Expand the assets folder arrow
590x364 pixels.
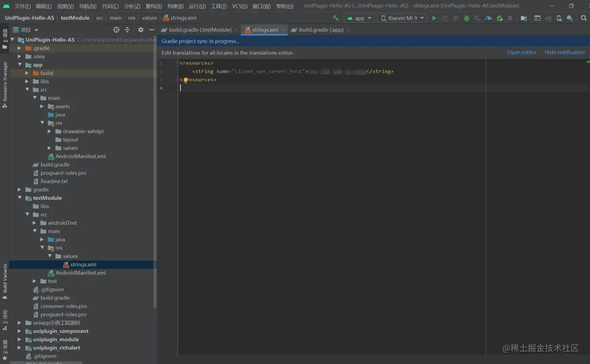click(x=42, y=106)
